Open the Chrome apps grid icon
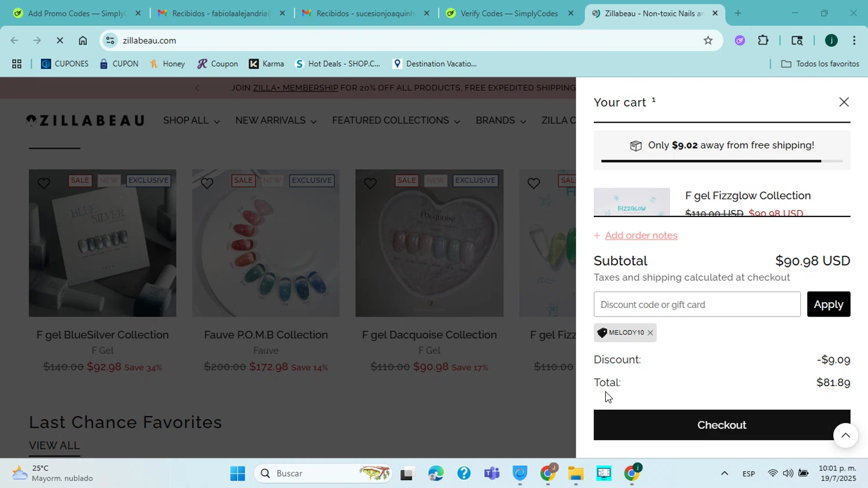Viewport: 868px width, 488px height. pyautogui.click(x=17, y=64)
